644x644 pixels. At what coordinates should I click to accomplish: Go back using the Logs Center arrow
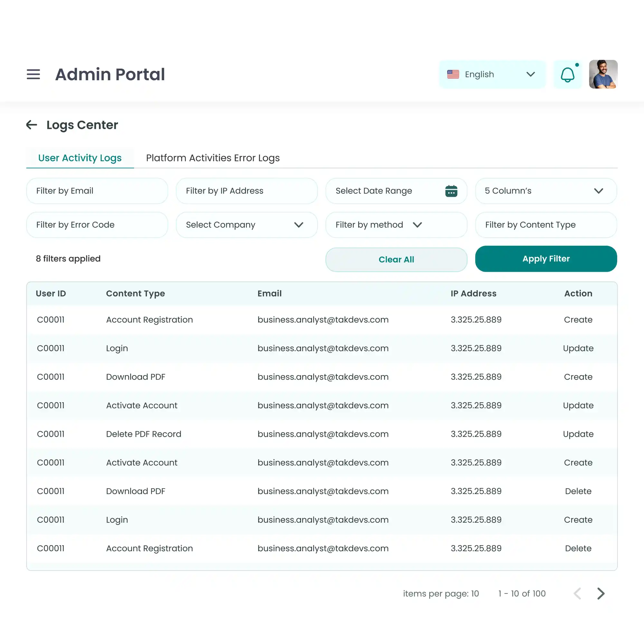coord(32,125)
